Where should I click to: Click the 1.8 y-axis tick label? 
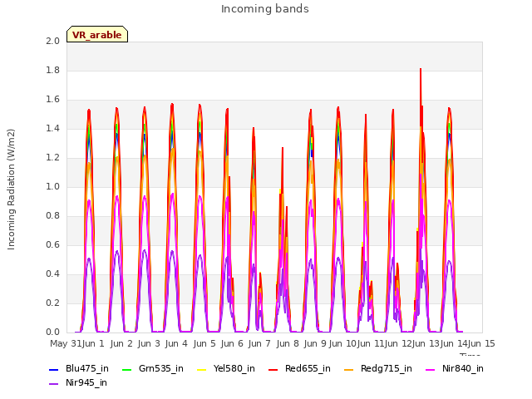(52, 70)
